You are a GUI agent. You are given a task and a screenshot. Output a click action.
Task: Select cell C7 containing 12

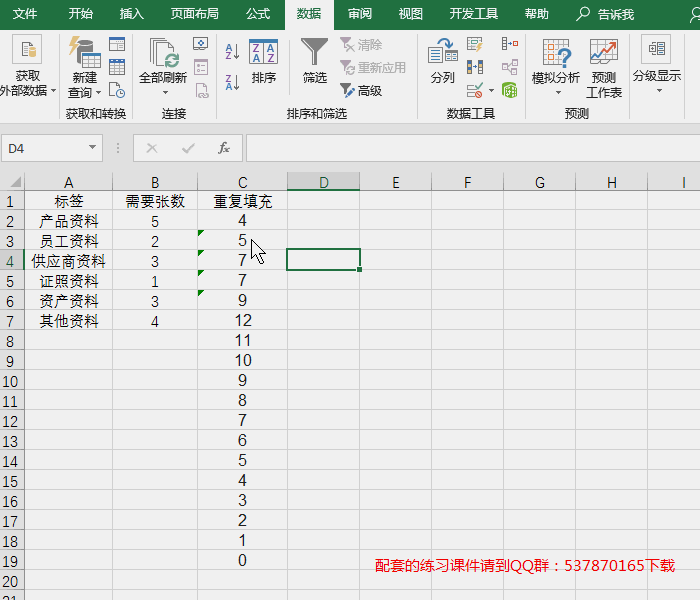click(x=242, y=321)
